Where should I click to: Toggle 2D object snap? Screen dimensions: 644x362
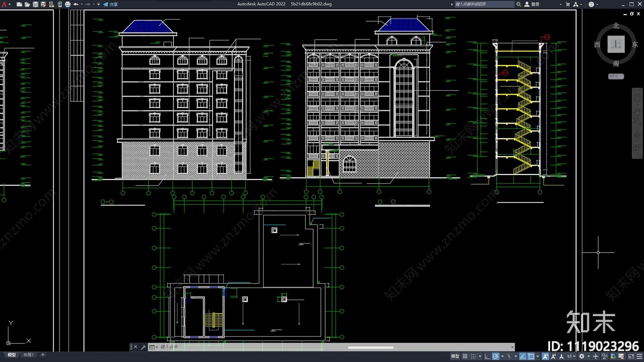[x=531, y=356]
